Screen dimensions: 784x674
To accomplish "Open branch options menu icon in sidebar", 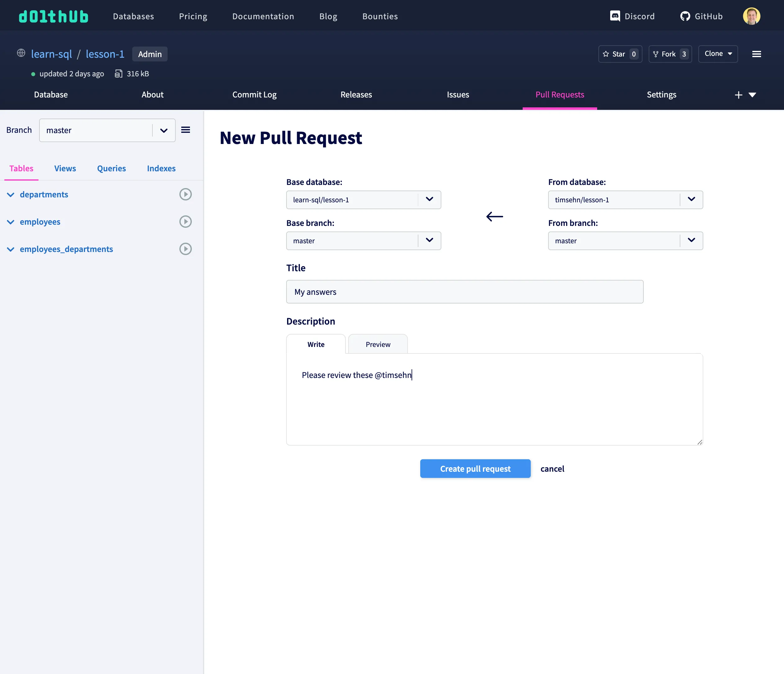I will tap(185, 130).
